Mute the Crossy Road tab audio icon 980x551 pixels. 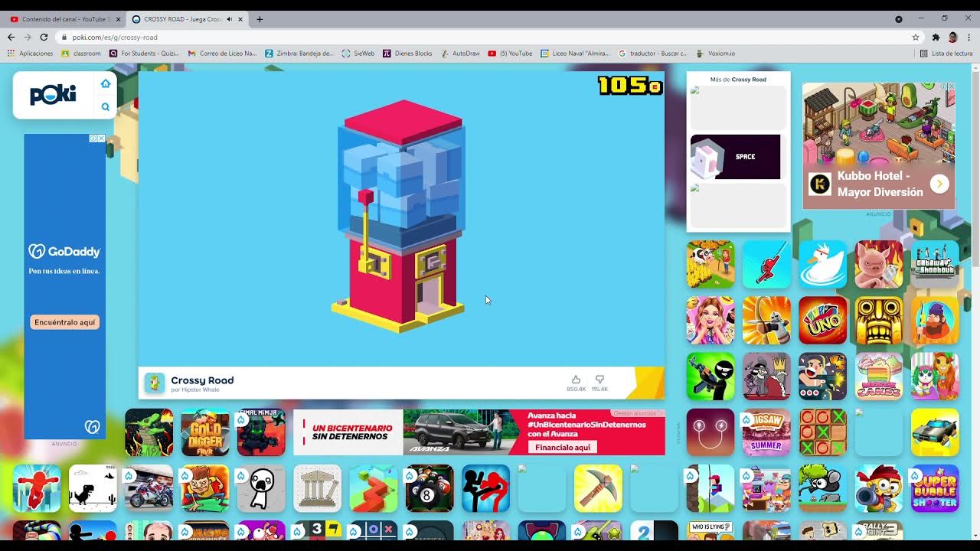(x=229, y=19)
